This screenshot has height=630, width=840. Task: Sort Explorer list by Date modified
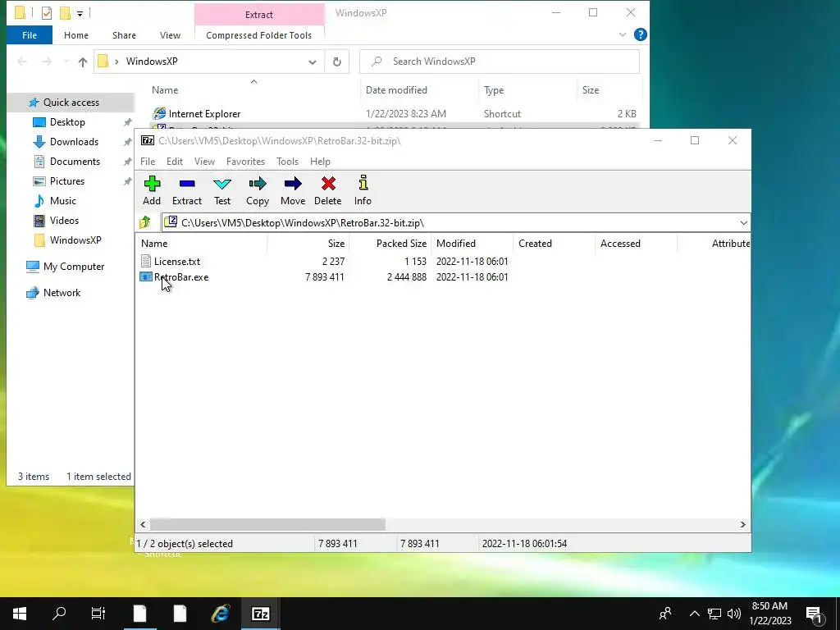coord(419,90)
